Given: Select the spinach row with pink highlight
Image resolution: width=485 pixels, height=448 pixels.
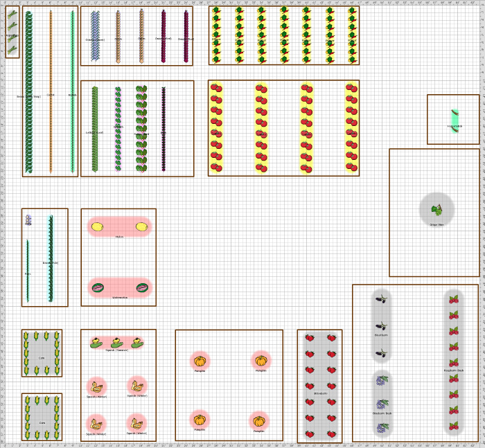Looking at the screenshot, I should click(118, 129).
